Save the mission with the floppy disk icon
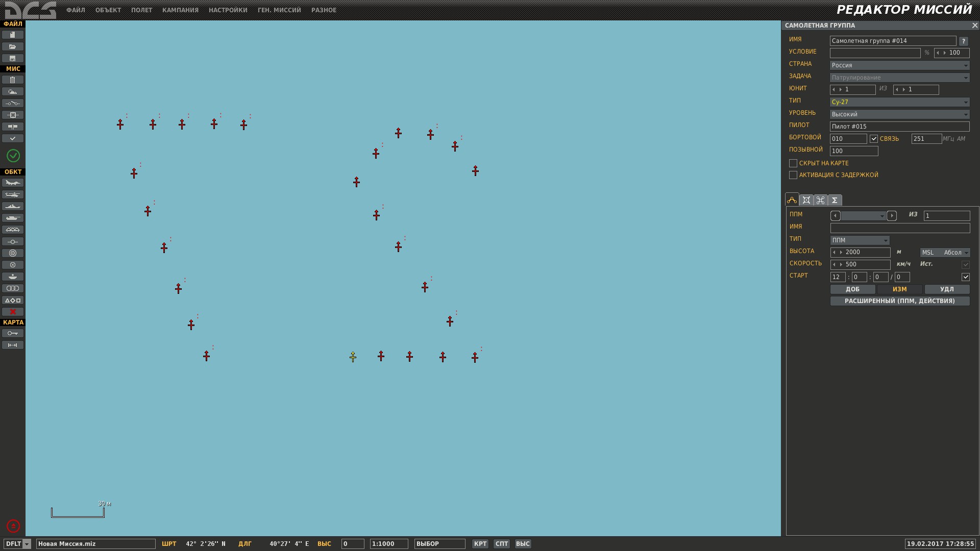Viewport: 980px width, 551px height. [x=13, y=58]
